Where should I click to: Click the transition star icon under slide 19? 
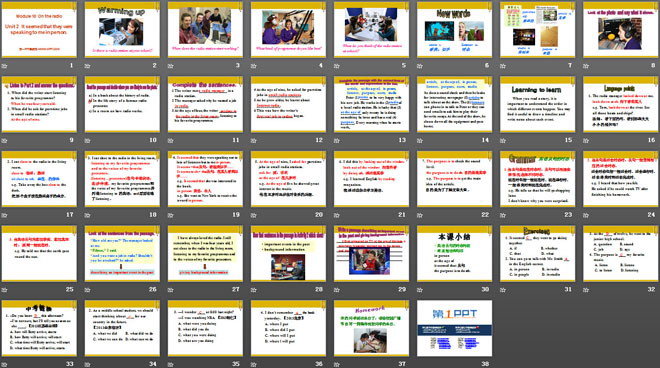tap(170, 215)
